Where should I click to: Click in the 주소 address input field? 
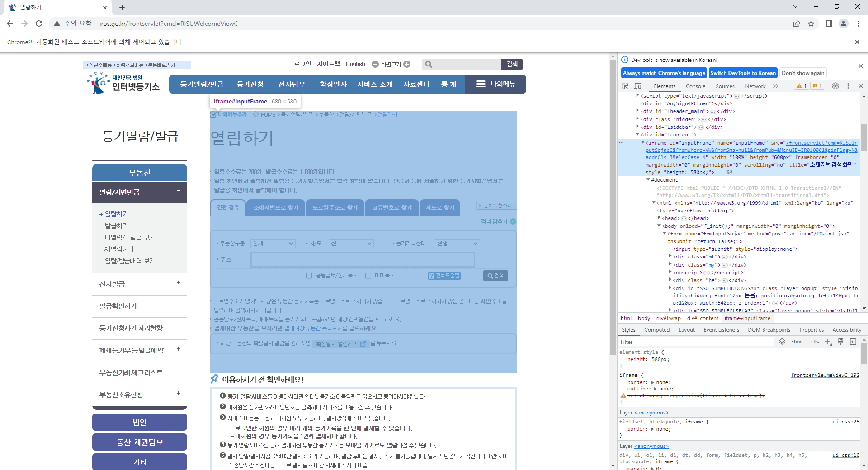(363, 259)
